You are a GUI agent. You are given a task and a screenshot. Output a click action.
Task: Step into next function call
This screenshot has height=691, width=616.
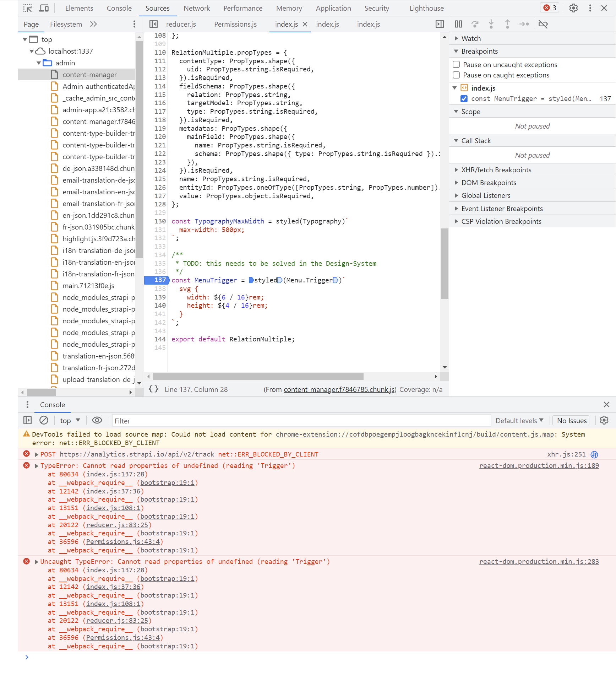[x=491, y=24]
